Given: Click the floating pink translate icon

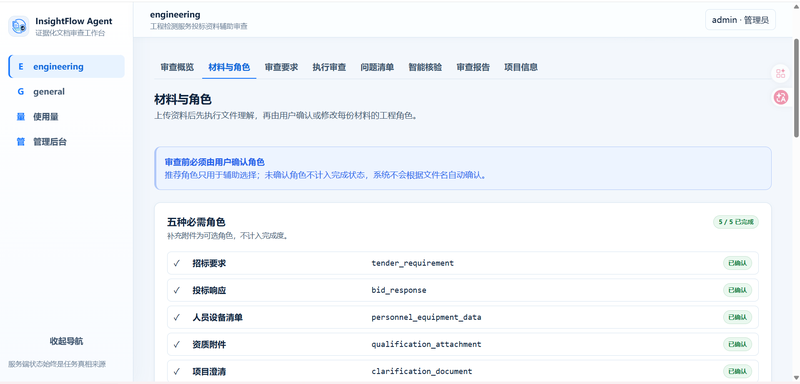Looking at the screenshot, I should click(780, 97).
